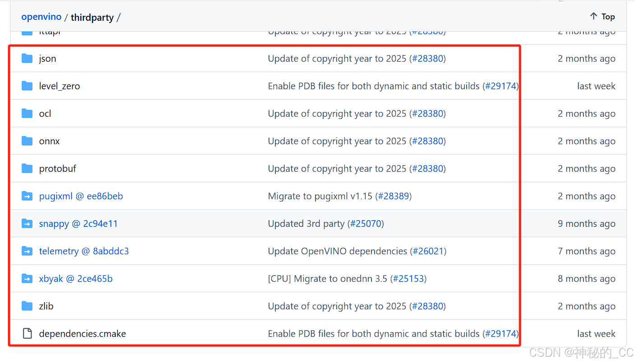Jump to Top of the page
635x364 pixels.
[602, 16]
